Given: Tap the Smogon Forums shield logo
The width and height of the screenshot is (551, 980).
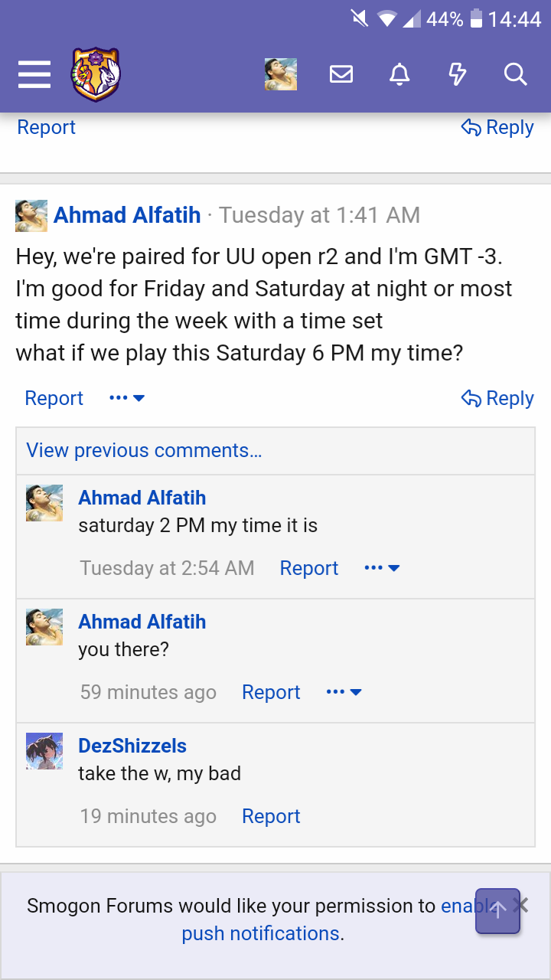Looking at the screenshot, I should 96,74.
